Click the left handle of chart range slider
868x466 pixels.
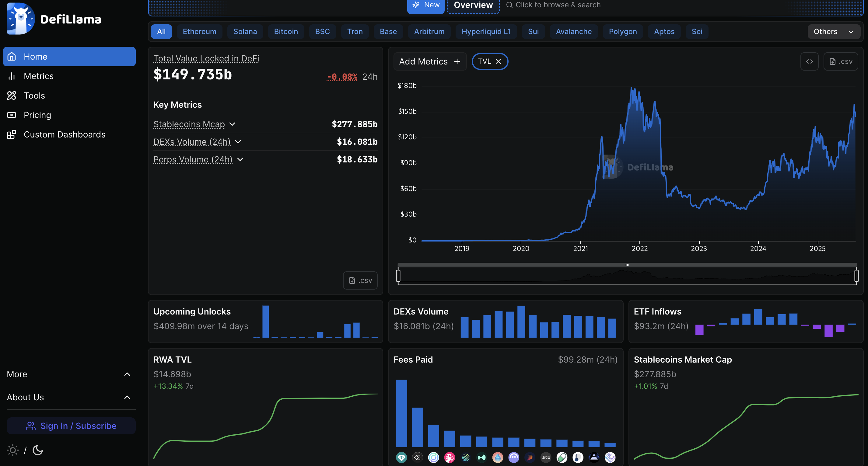point(398,276)
